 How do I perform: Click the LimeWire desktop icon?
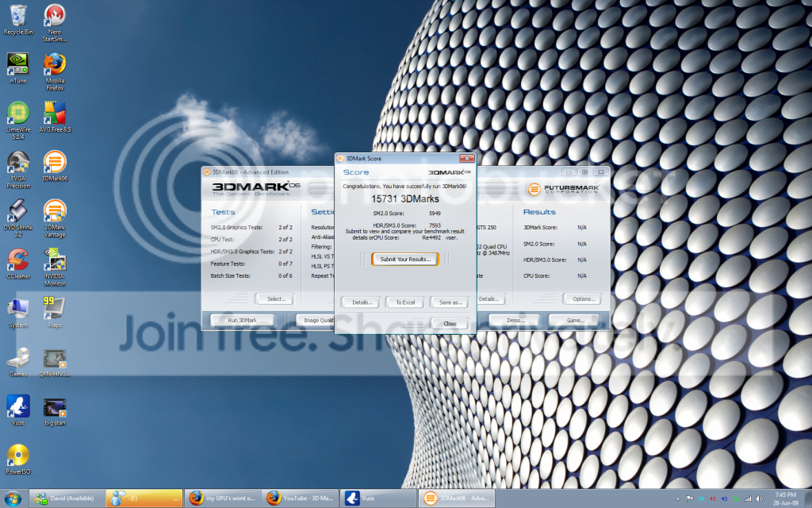click(17, 114)
